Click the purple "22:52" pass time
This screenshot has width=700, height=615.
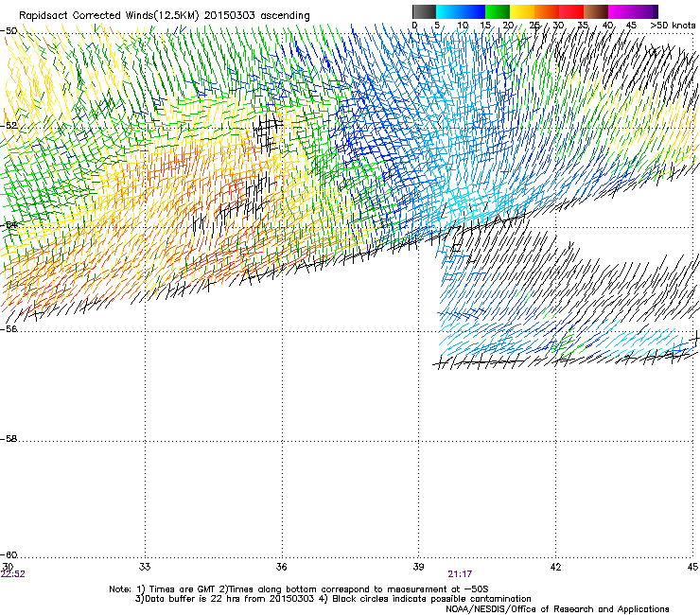(x=13, y=574)
